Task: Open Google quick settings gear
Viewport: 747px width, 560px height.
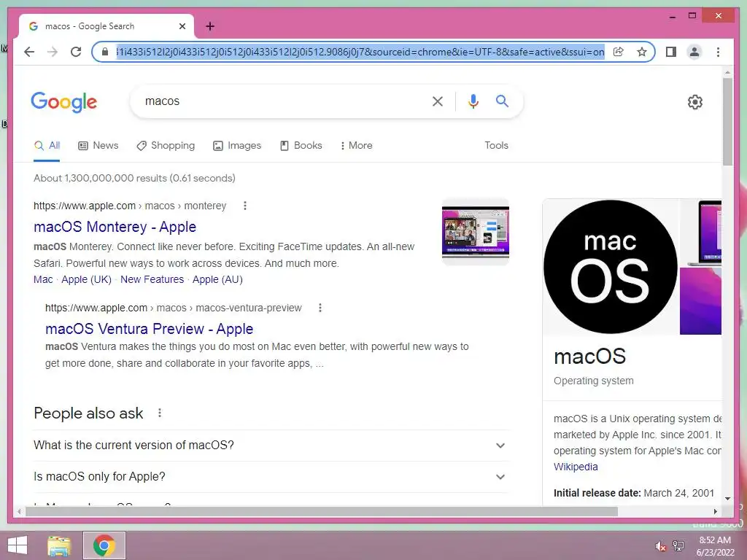Action: point(695,102)
